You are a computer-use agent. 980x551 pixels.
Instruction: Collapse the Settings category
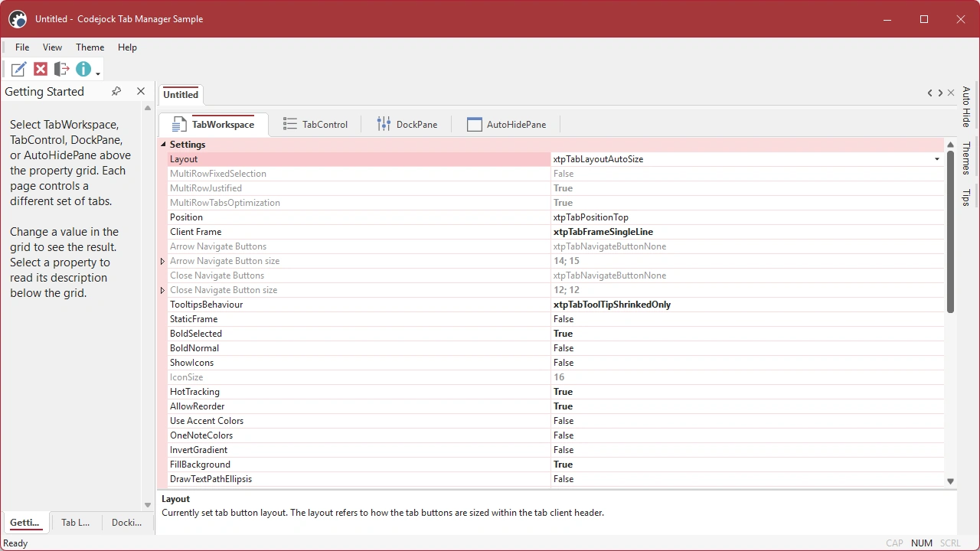pos(163,145)
